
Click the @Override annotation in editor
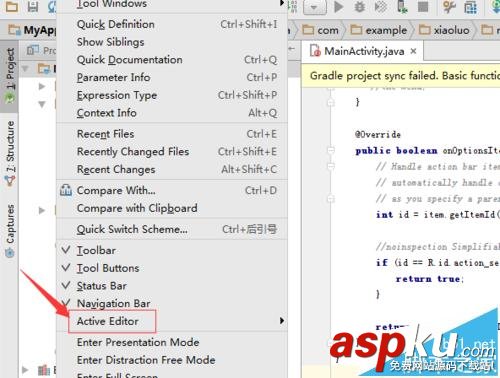[x=378, y=135]
